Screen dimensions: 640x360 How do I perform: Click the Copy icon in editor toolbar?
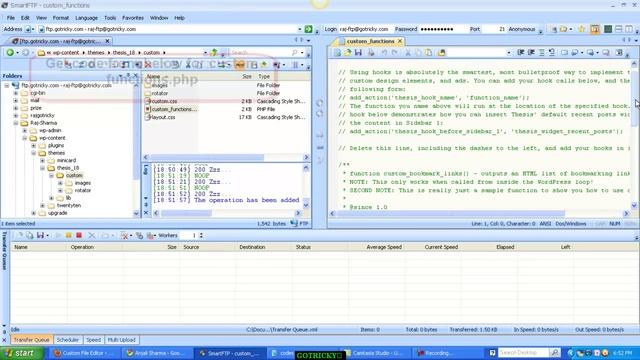click(418, 52)
